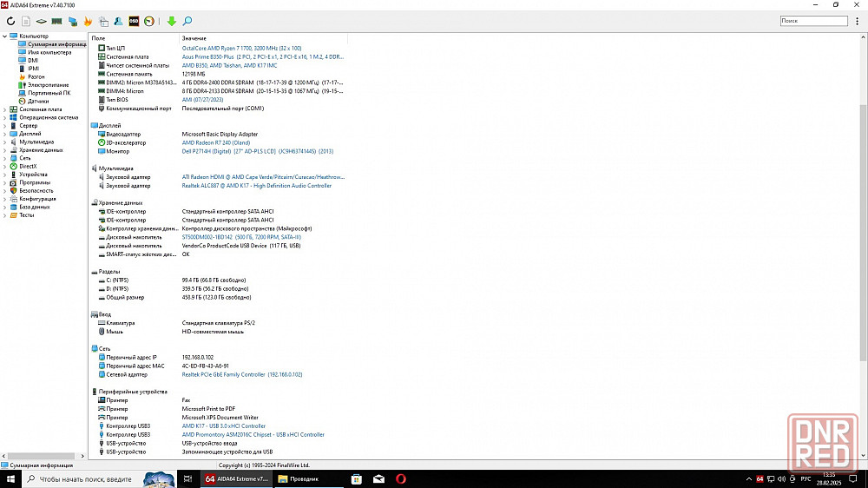Screen dimensions: 868x488
Task: Open the OctalCore AMD Ryzen 7 1700 link
Action: (x=241, y=48)
